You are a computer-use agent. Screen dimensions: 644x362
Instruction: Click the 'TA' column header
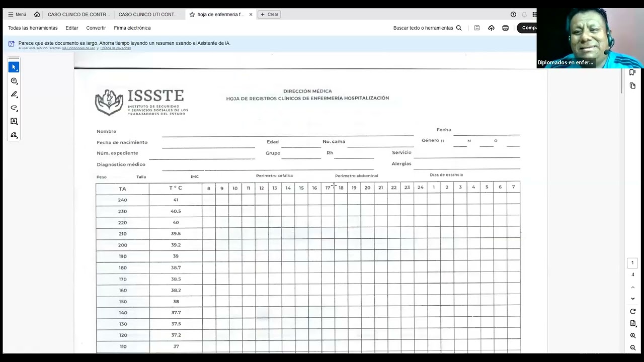[x=122, y=189]
